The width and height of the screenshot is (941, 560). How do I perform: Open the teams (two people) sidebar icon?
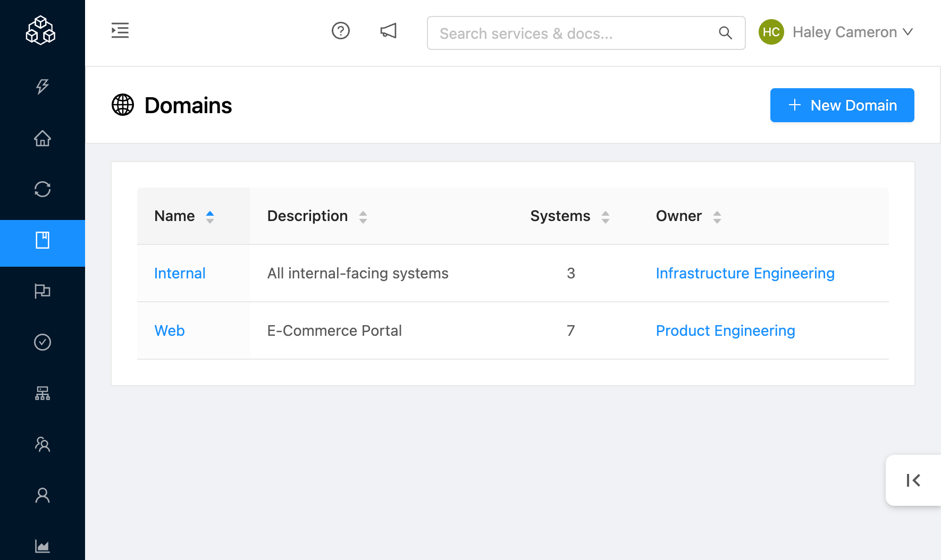click(43, 444)
